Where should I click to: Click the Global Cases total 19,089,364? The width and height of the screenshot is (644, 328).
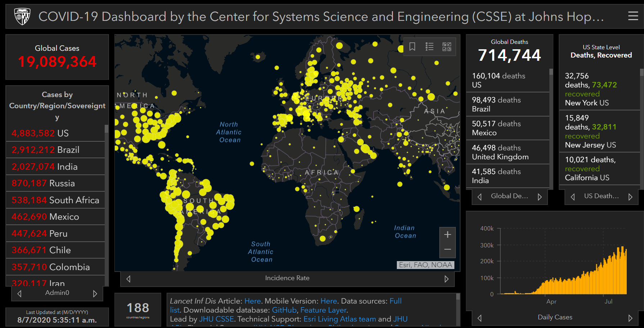click(57, 62)
